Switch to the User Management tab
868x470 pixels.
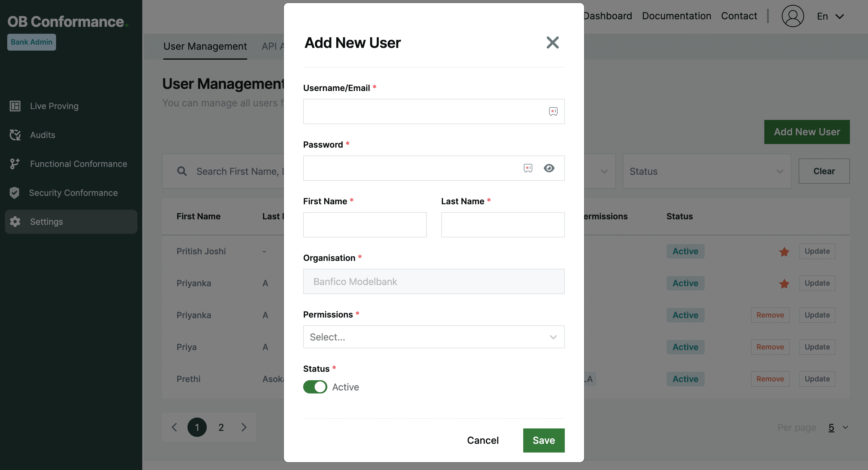pyautogui.click(x=205, y=46)
